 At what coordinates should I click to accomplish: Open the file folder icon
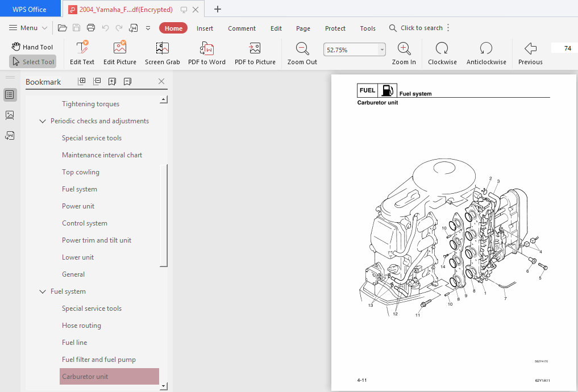pos(63,28)
